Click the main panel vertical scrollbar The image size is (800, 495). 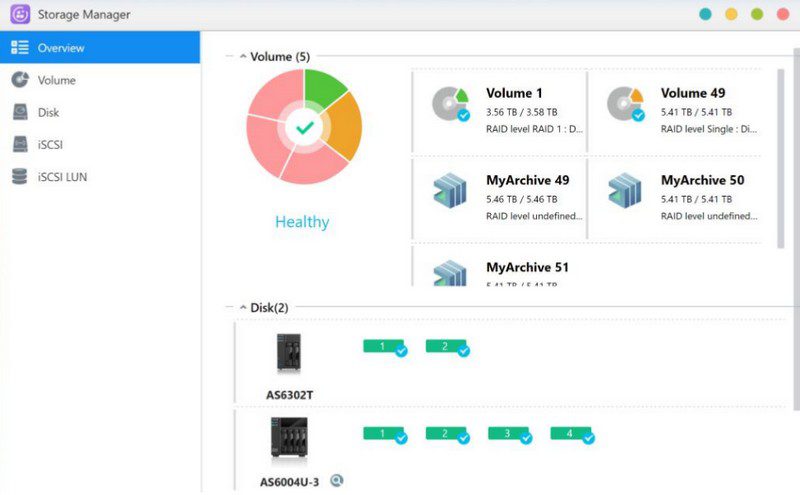(797, 230)
